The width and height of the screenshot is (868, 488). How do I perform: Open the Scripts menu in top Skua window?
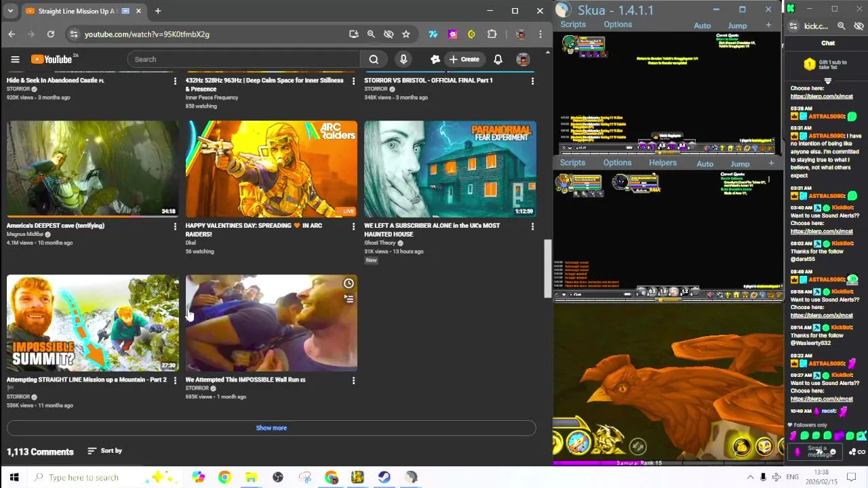click(573, 24)
